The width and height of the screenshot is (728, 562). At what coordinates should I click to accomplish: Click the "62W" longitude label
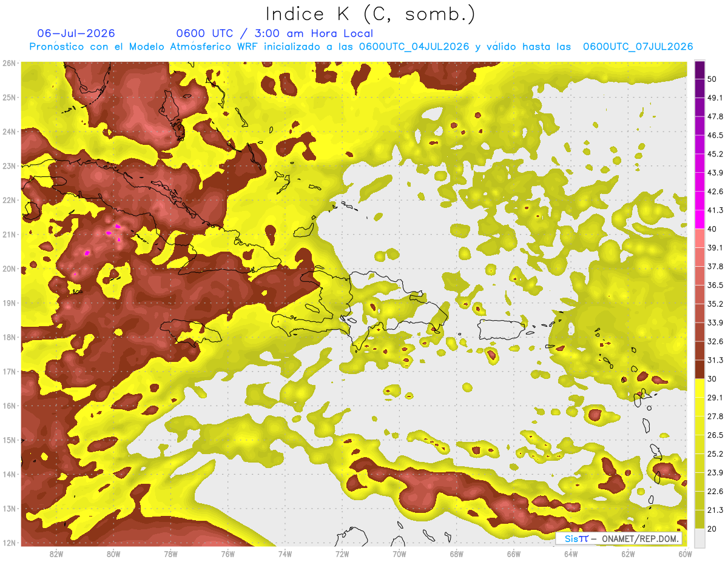(628, 554)
